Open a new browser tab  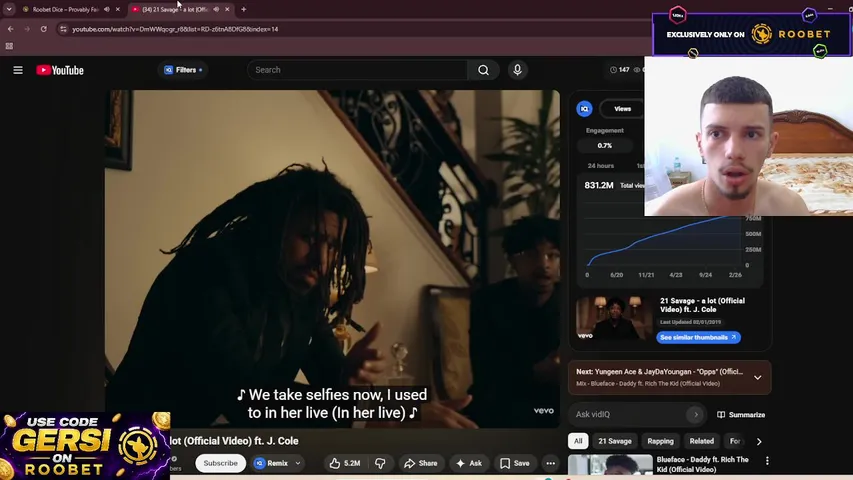(244, 9)
